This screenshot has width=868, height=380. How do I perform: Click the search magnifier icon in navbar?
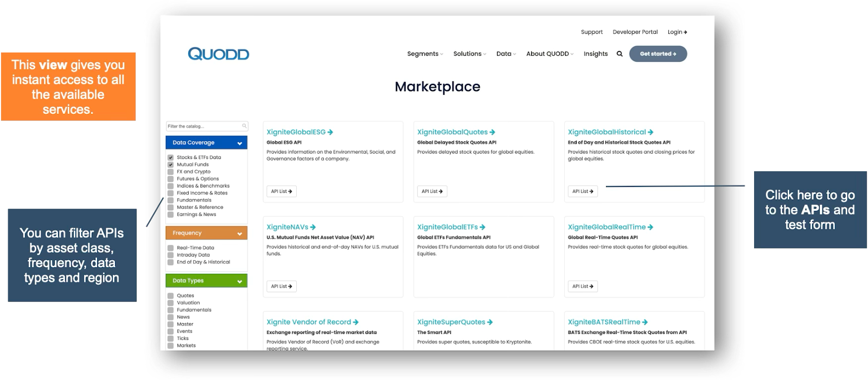(620, 54)
